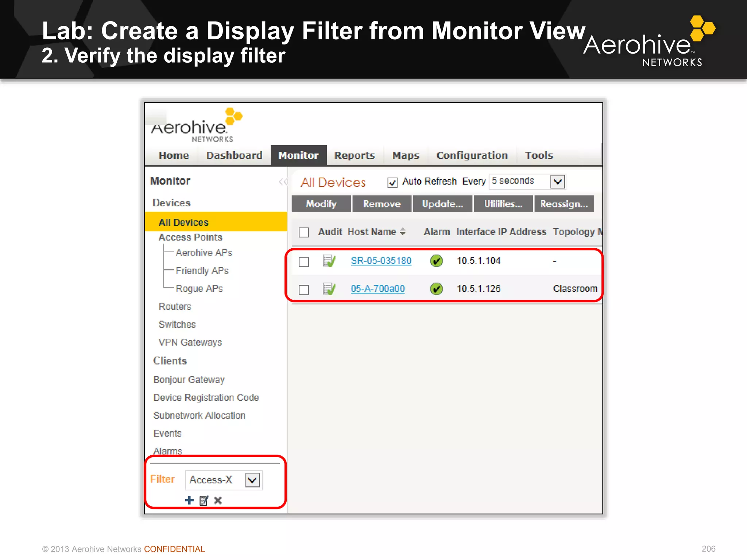Open Device Registration Code
The image size is (747, 560).
[x=206, y=398]
